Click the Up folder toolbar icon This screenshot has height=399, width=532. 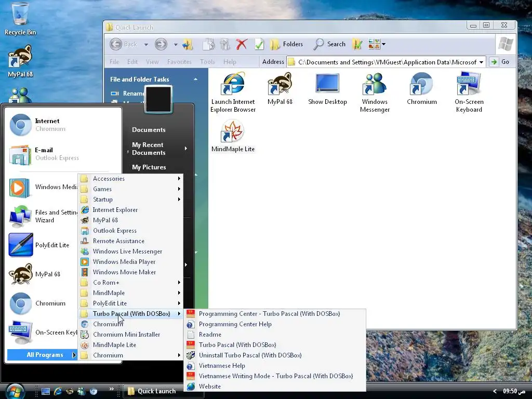point(188,44)
